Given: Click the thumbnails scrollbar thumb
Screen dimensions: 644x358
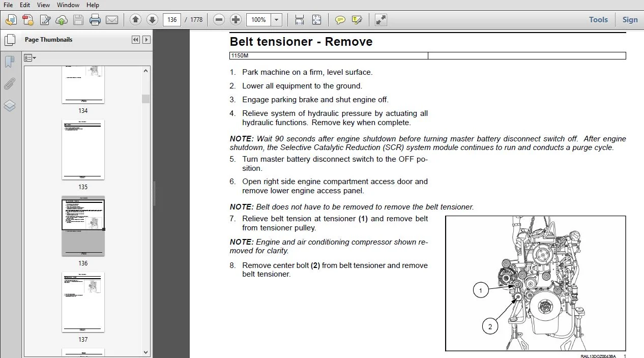Looking at the screenshot, I should pos(146,99).
